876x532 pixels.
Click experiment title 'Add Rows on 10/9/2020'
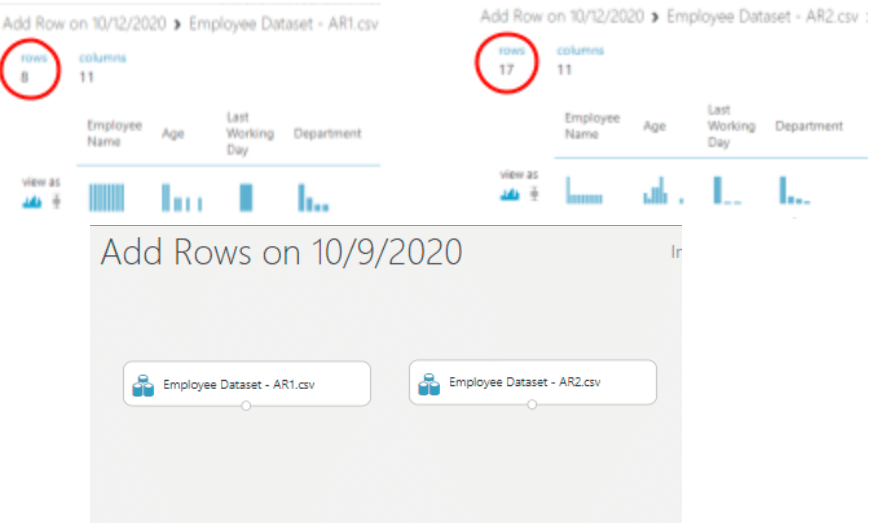tap(281, 252)
